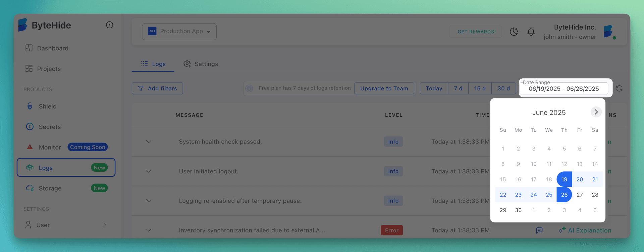This screenshot has height=252, width=644.
Task: Expand the System health check passed row
Action: pyautogui.click(x=149, y=142)
